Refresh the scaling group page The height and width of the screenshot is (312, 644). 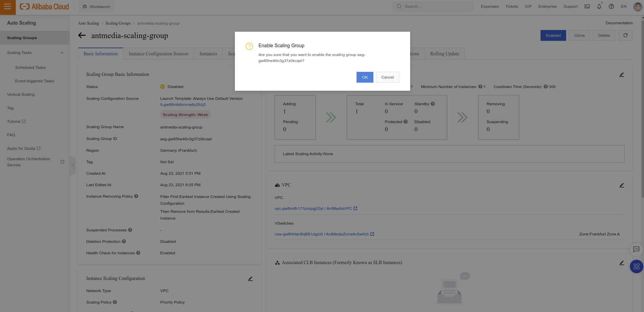tap(625, 35)
